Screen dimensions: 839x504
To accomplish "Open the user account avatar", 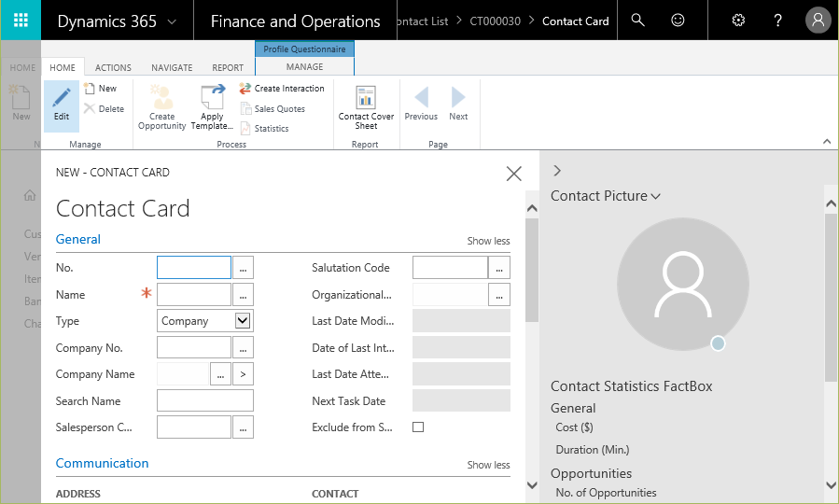I will coord(818,21).
